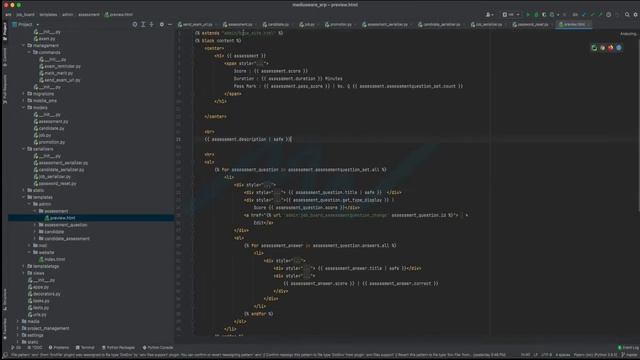Collapse the templates folder
Viewport: 640px width, 360px height.
[x=24, y=197]
